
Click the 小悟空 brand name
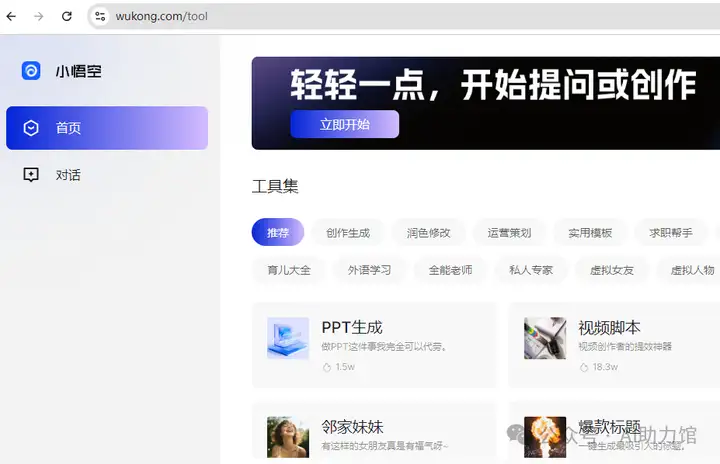click(x=79, y=71)
